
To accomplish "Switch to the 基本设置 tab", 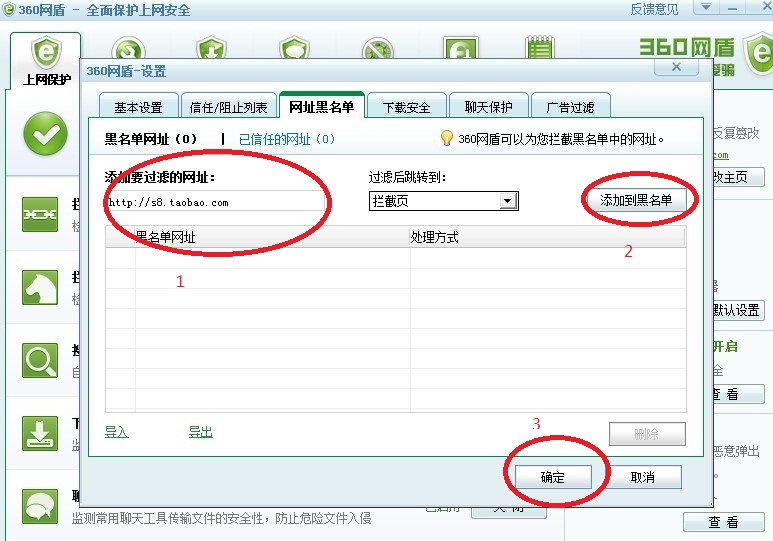I will pos(139,107).
